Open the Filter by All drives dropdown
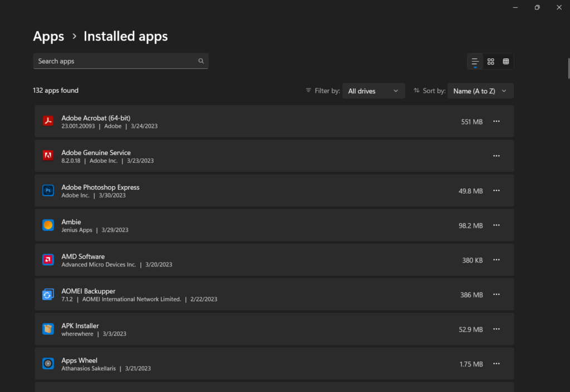 pos(373,91)
